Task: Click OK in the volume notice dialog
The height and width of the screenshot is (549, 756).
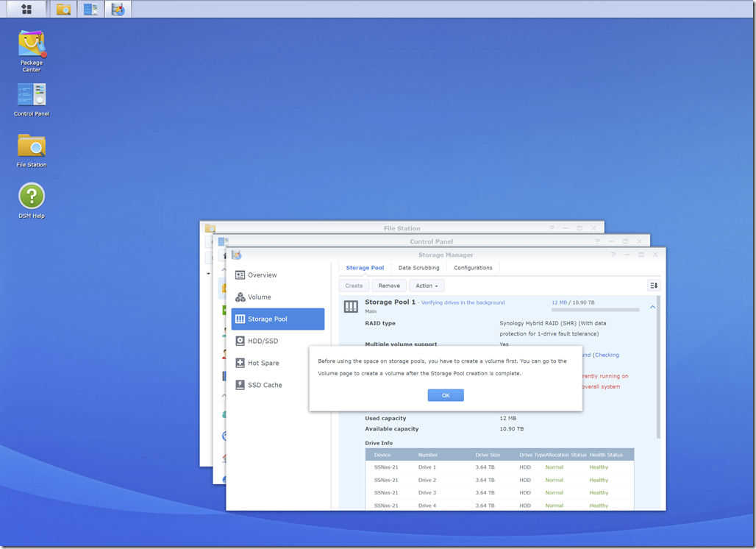Action: point(446,395)
